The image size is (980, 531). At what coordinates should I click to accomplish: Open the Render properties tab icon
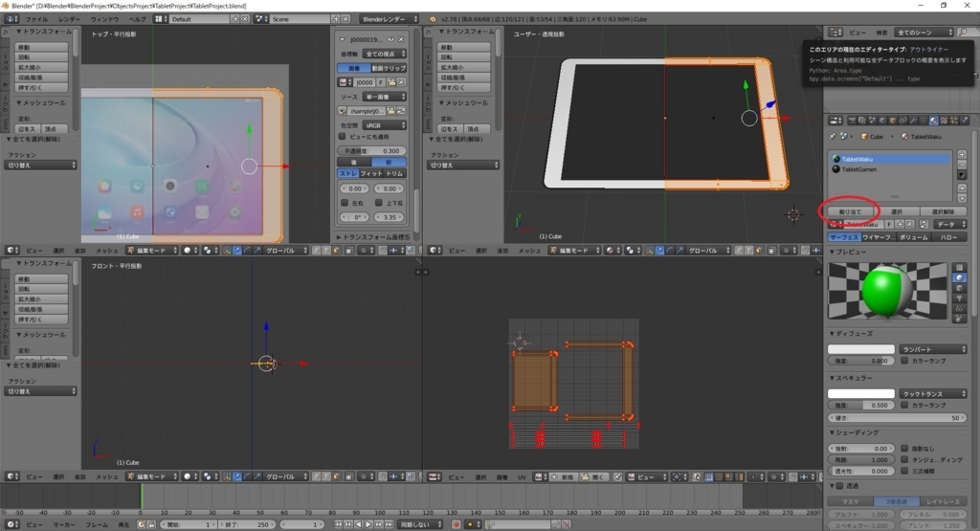pyautogui.click(x=852, y=121)
